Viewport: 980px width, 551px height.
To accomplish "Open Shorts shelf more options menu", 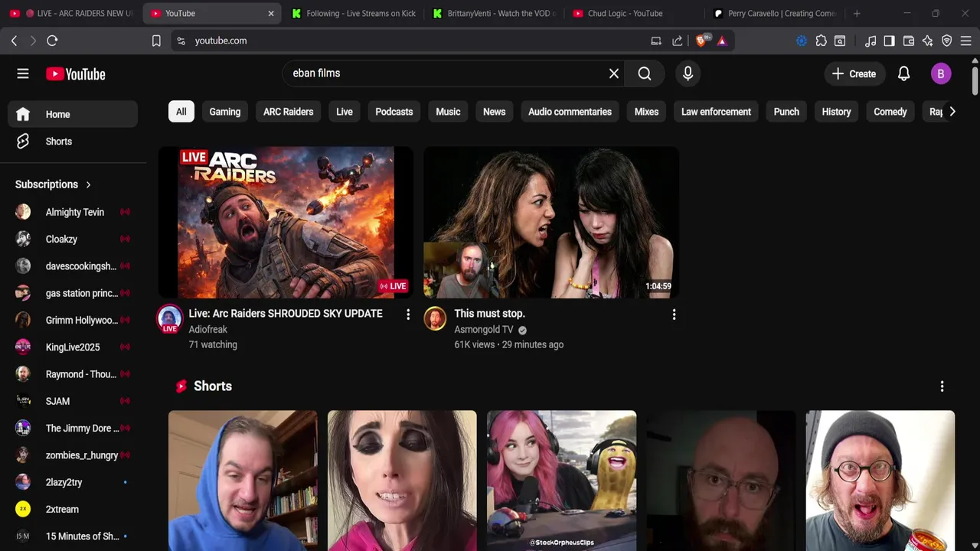I will click(x=942, y=386).
